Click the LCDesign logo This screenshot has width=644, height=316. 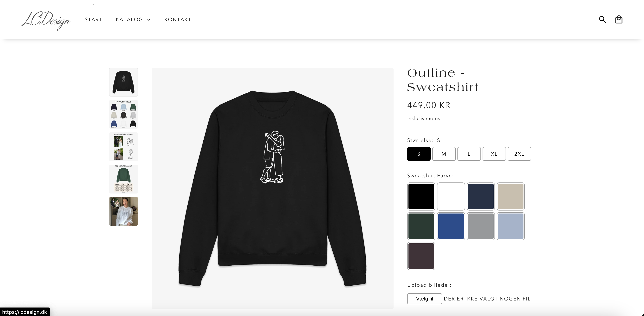click(46, 20)
